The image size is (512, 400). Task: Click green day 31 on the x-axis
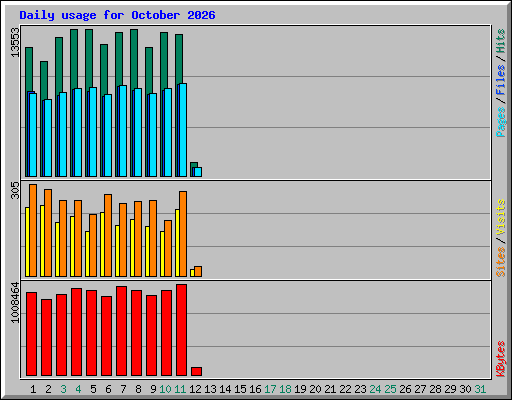[x=480, y=389]
